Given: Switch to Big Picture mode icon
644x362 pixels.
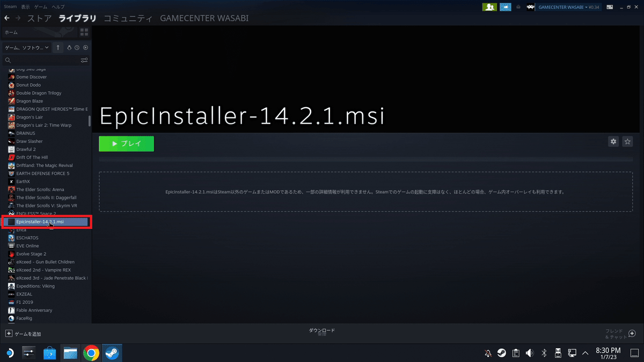Looking at the screenshot, I should (x=610, y=7).
